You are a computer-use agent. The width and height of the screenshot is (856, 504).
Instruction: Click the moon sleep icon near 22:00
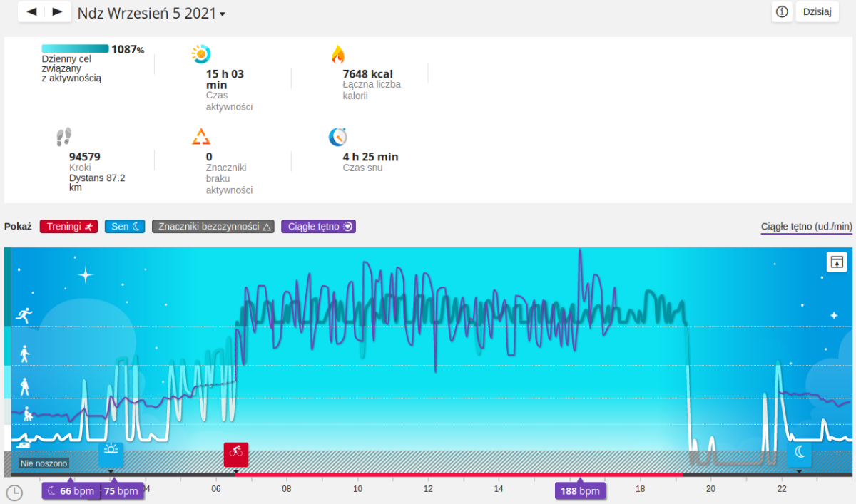click(799, 453)
